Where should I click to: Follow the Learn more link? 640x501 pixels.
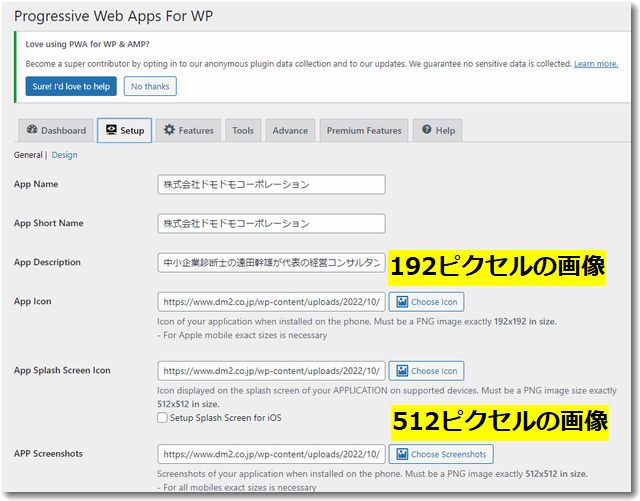pos(596,64)
